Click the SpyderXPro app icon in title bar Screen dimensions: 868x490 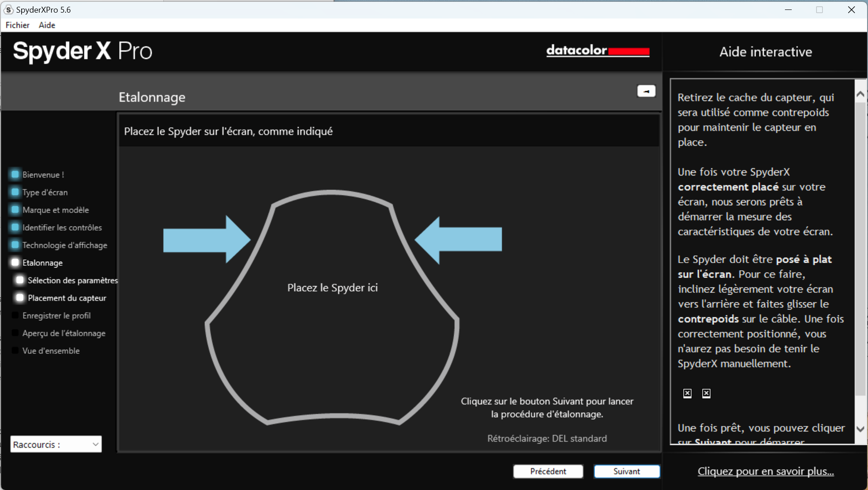click(x=9, y=9)
